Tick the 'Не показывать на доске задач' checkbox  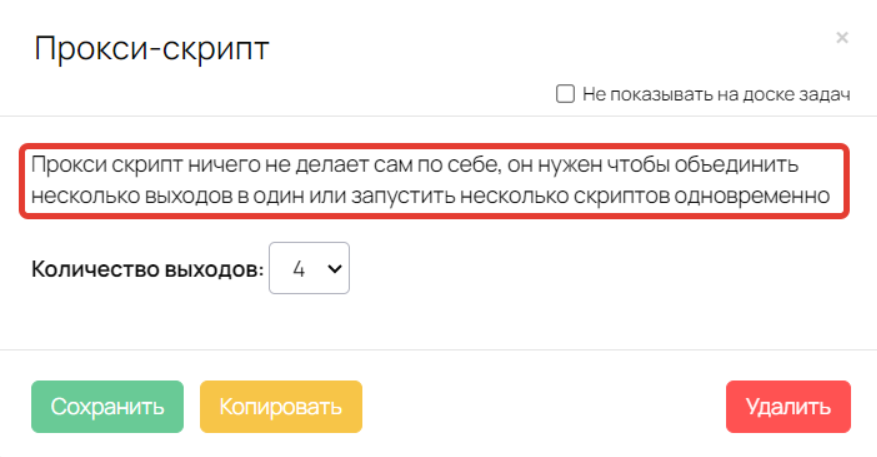point(565,93)
